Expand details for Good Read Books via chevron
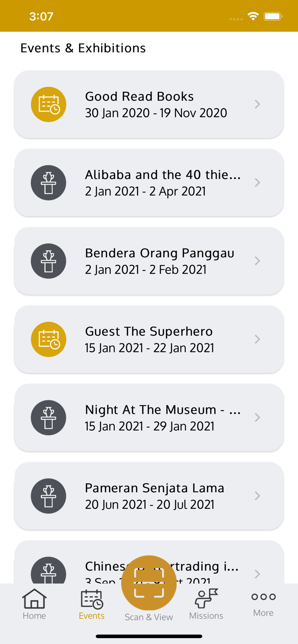This screenshot has height=644, width=298. [x=257, y=104]
